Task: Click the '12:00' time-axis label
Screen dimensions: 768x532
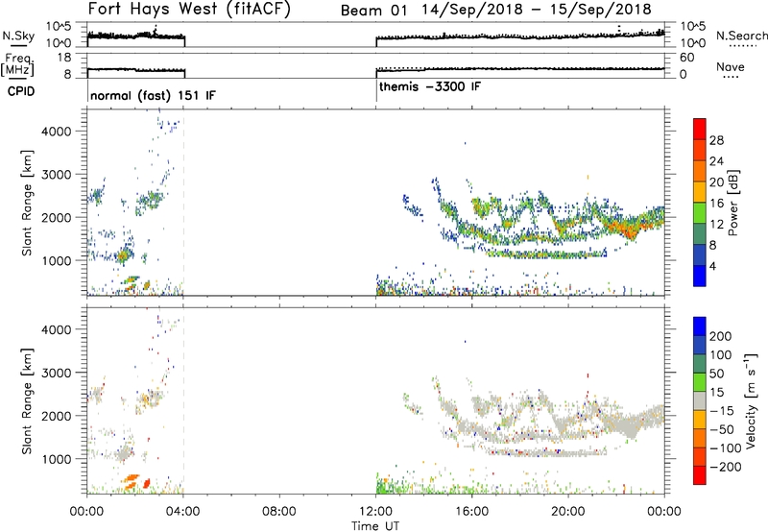Action: click(x=375, y=512)
